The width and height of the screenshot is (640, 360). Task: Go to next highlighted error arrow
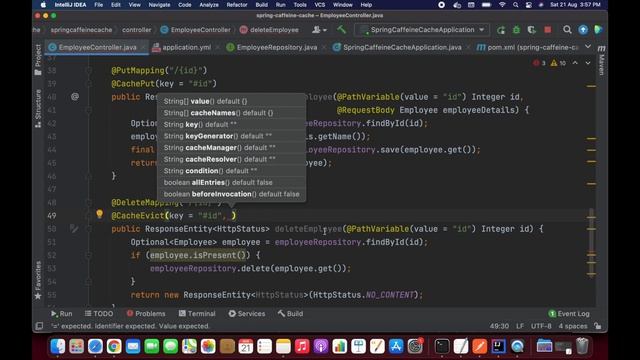pos(588,63)
